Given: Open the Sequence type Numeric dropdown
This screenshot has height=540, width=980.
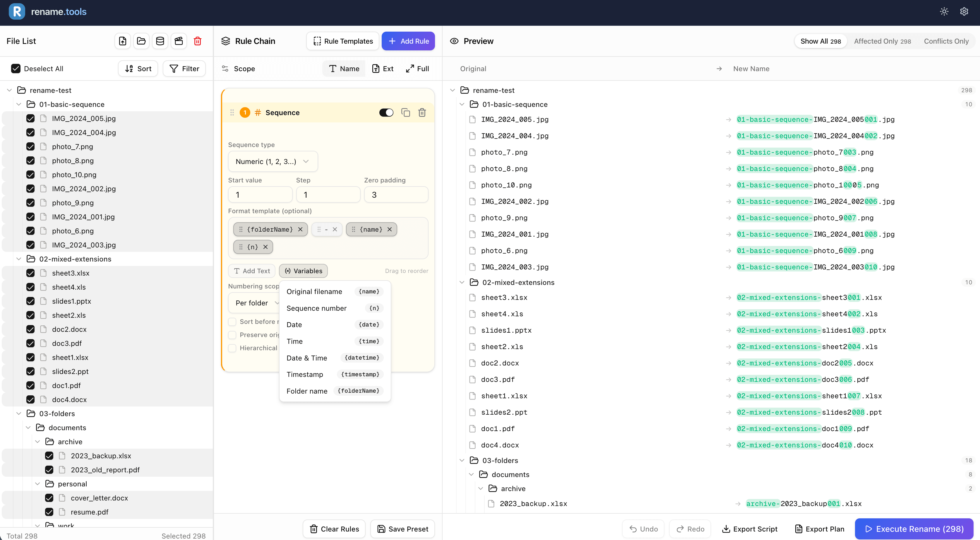Looking at the screenshot, I should click(273, 161).
